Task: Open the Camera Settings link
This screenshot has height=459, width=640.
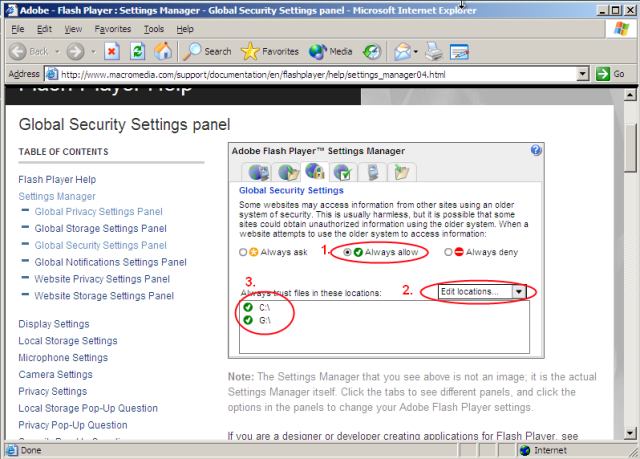Action: click(56, 375)
